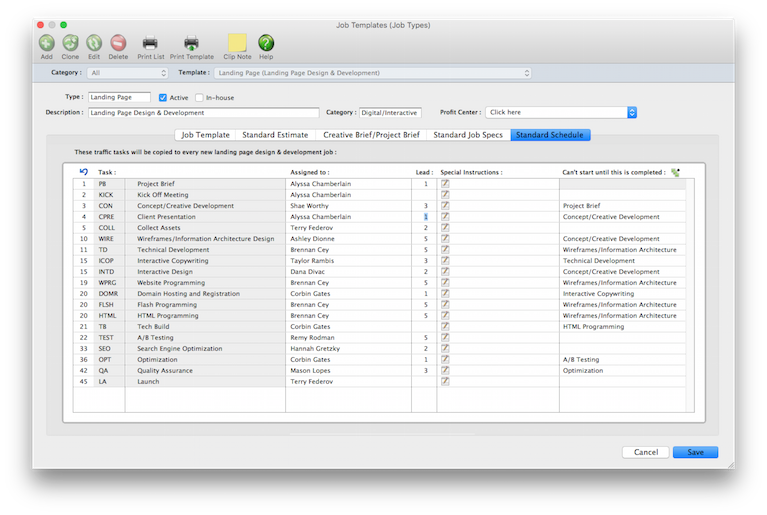The height and width of the screenshot is (515, 767).
Task: Enable the In-house checkbox
Action: click(x=199, y=98)
